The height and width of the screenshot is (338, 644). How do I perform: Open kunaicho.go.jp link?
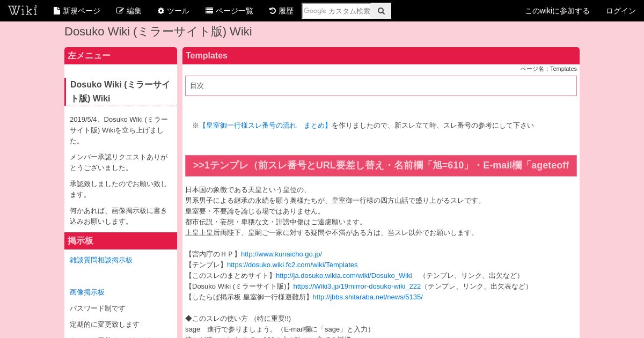pos(281,254)
